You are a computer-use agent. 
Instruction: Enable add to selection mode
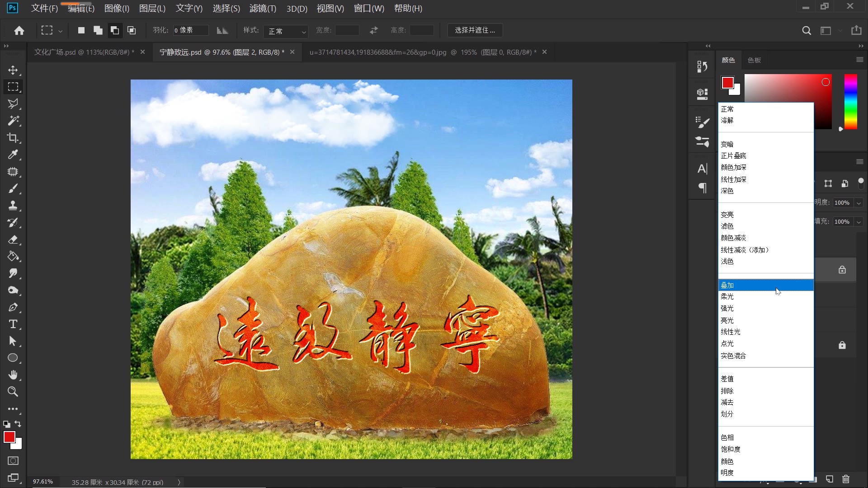[x=98, y=30]
